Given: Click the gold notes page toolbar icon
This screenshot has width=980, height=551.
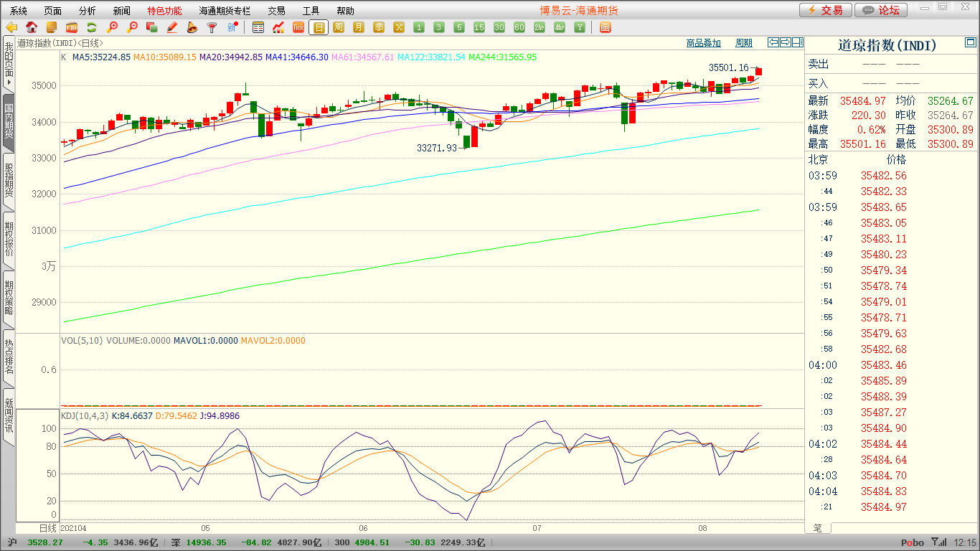Looking at the screenshot, I should click(x=52, y=27).
